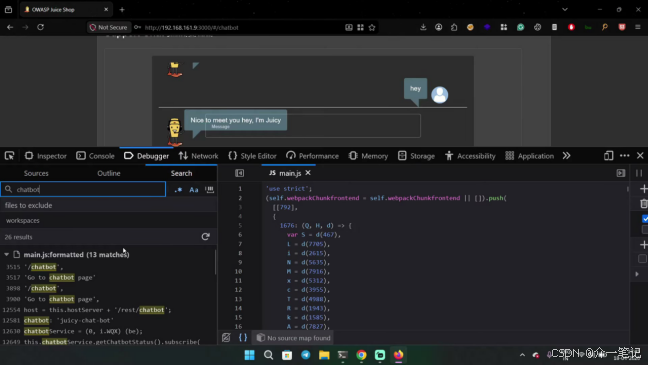The width and height of the screenshot is (648, 365).
Task: Select result line 12630 chatbotService
Action: [72, 331]
